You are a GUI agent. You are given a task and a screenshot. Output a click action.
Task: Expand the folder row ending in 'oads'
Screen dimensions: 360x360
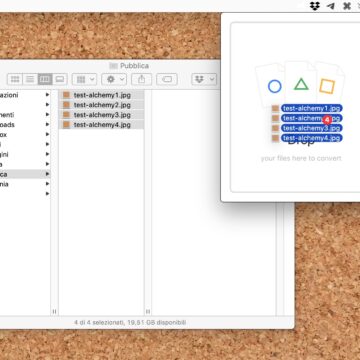coord(48,125)
